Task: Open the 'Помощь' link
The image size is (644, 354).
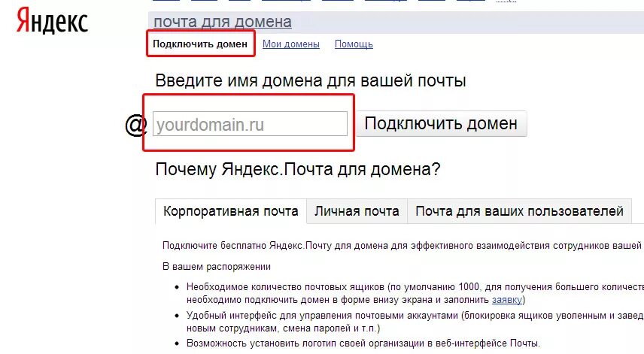Action: pyautogui.click(x=354, y=44)
